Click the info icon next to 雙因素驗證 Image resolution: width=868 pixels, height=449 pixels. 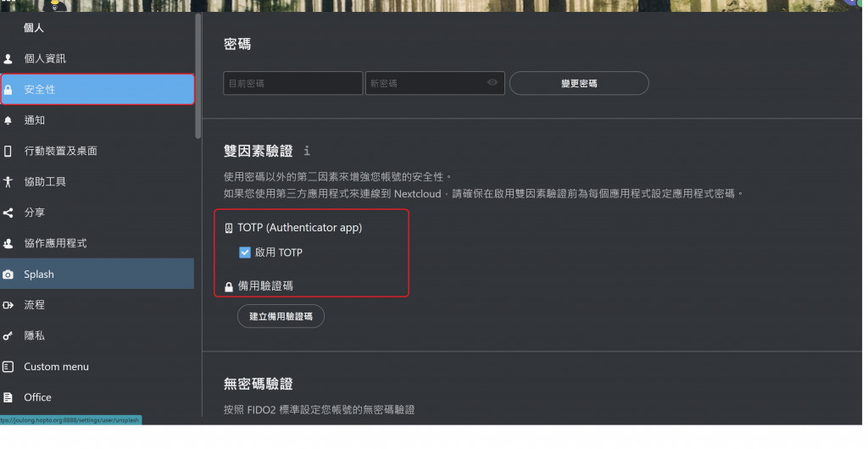click(307, 151)
